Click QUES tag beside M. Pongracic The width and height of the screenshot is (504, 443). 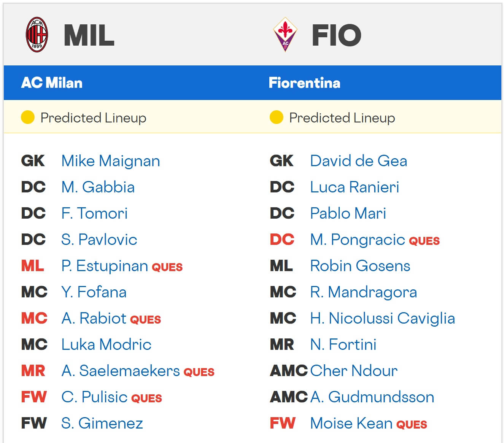pos(424,241)
